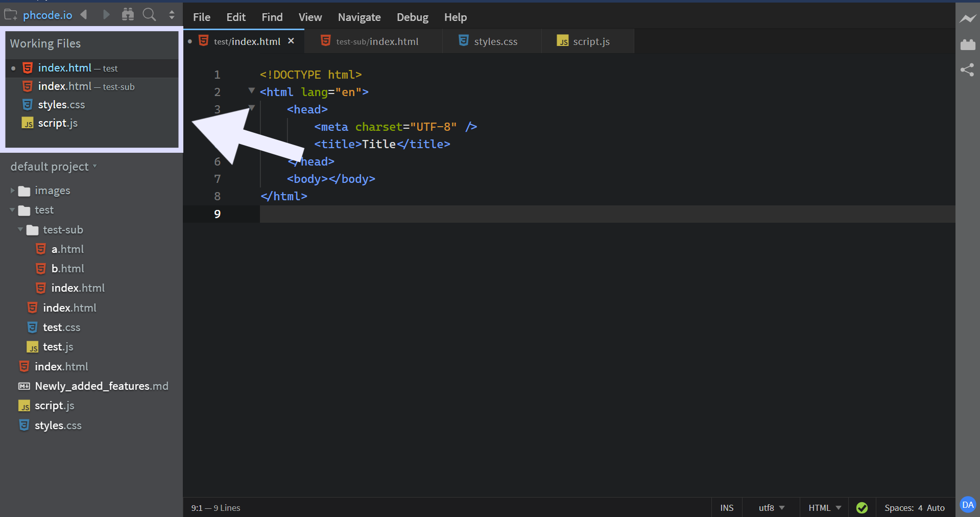Click the binoculars show-in-file-tree icon
980x517 pixels.
pyautogui.click(x=128, y=15)
